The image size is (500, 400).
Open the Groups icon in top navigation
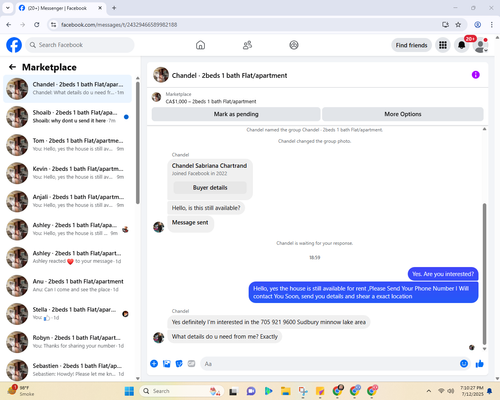[294, 45]
